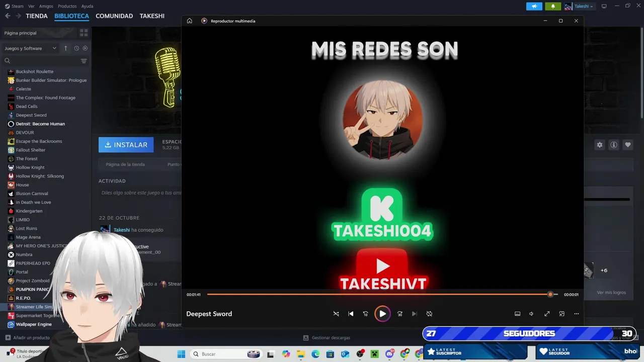Viewport: 644px width, 362px height.
Task: Filter library by recent activity clock
Action: [76, 48]
